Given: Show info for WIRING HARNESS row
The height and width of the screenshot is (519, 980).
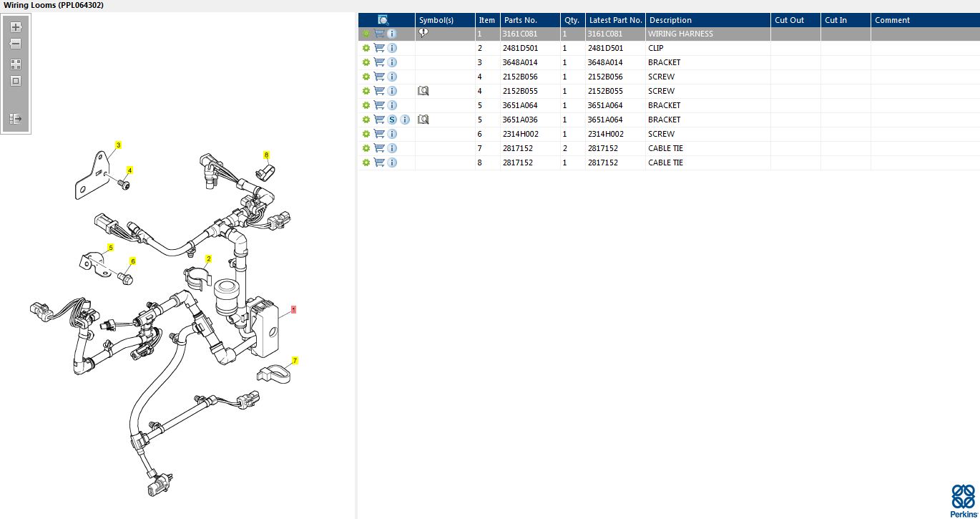Looking at the screenshot, I should point(392,34).
